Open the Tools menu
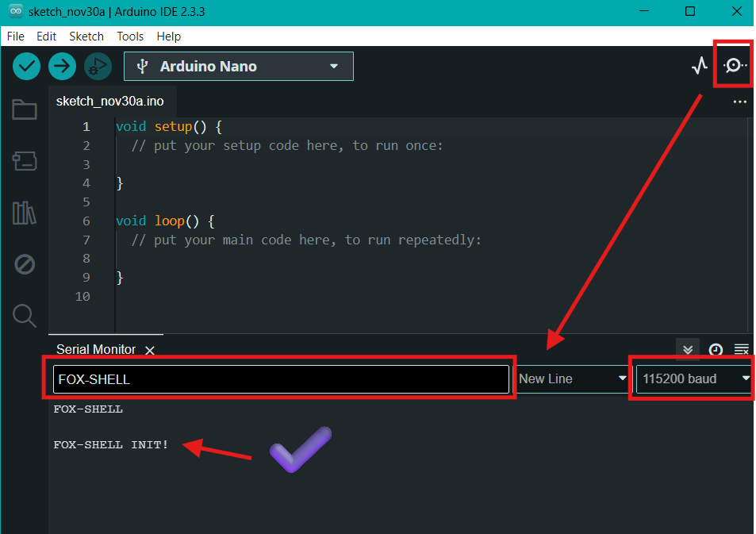Screen dimensions: 756x534 (130, 36)
